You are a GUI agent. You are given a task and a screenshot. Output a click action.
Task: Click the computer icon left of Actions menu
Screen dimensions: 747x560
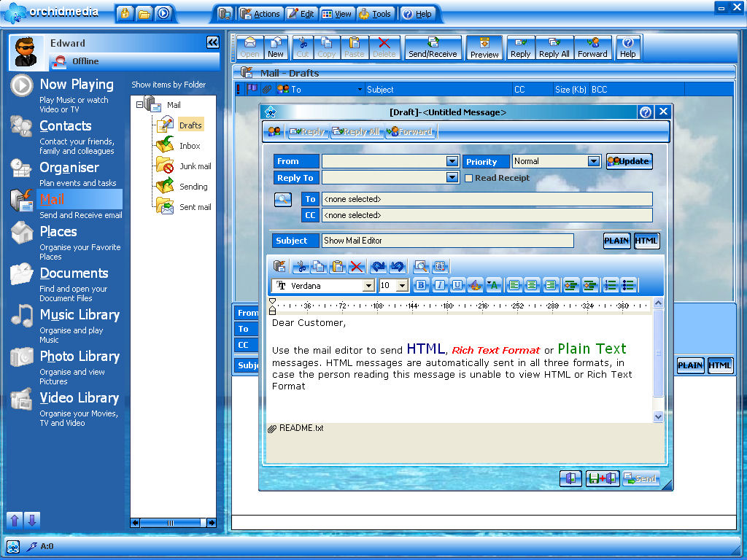225,14
